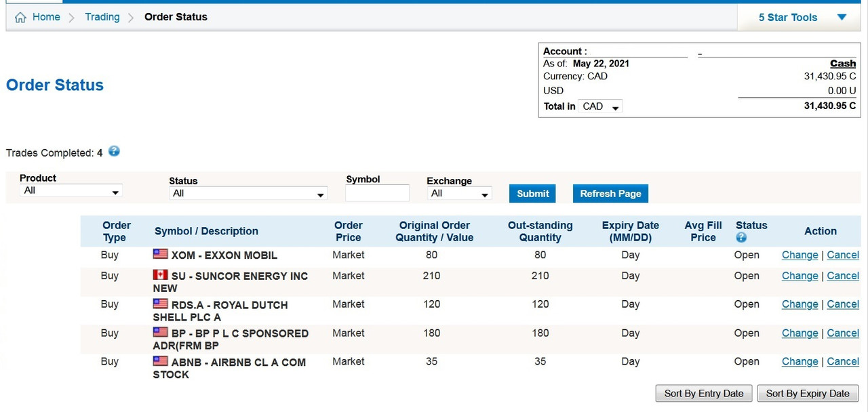This screenshot has height=412, width=868.
Task: Click the Order Type column header
Action: [x=117, y=231]
